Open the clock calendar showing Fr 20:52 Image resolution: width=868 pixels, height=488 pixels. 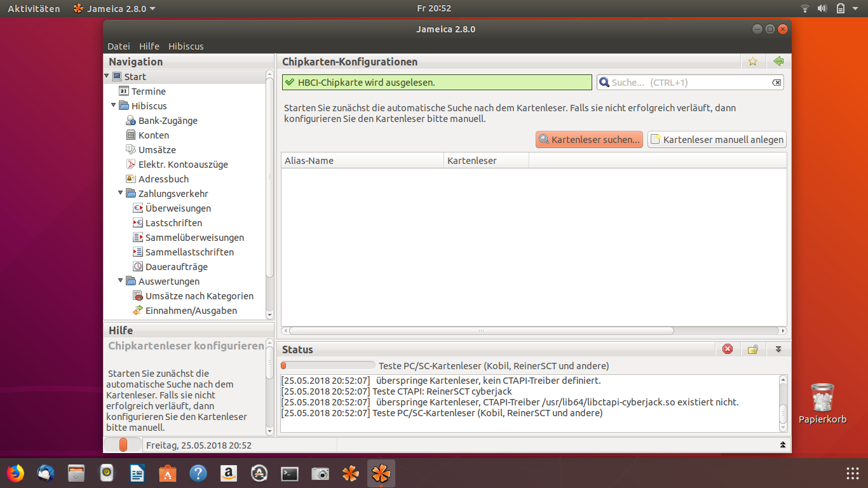(434, 9)
